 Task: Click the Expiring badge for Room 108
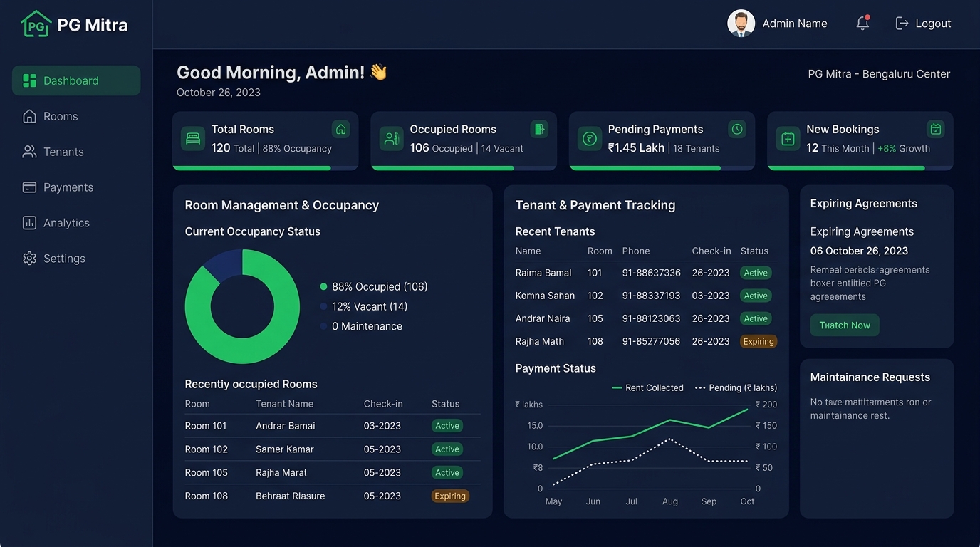click(x=450, y=496)
